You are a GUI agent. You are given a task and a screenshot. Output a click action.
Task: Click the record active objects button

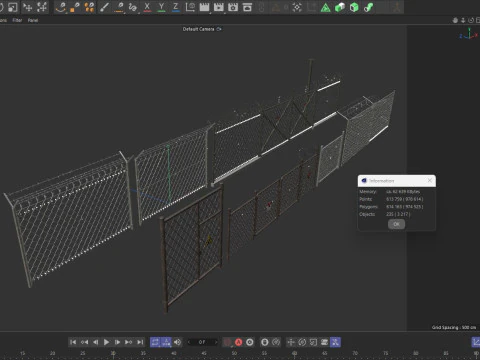pyautogui.click(x=227, y=342)
